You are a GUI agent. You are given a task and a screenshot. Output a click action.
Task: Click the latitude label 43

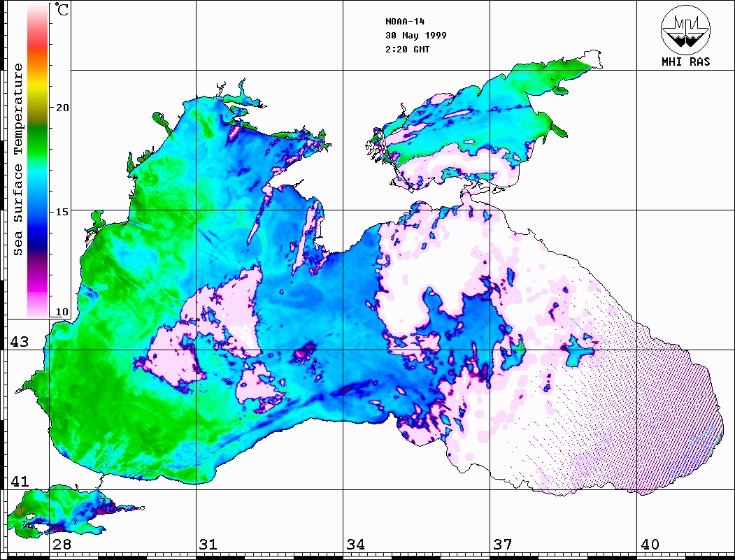click(17, 342)
